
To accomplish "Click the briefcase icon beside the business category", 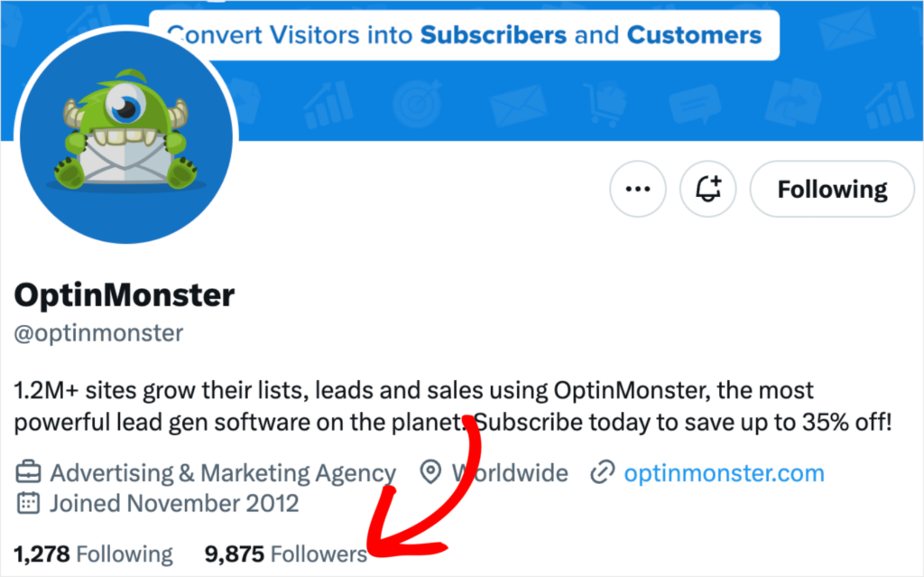I will pyautogui.click(x=29, y=473).
